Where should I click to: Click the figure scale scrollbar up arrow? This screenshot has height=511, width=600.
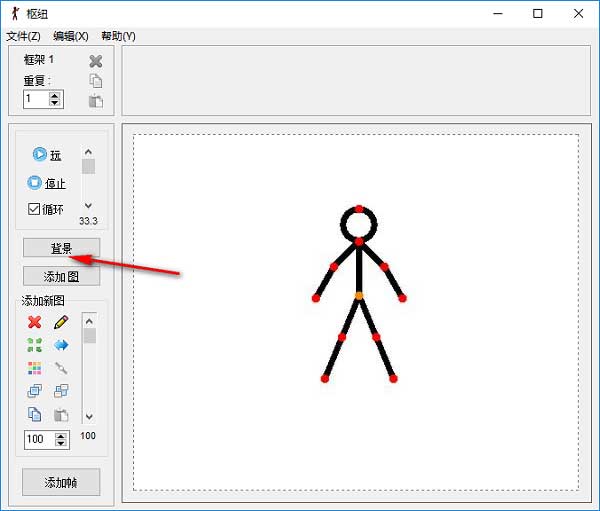coord(89,321)
